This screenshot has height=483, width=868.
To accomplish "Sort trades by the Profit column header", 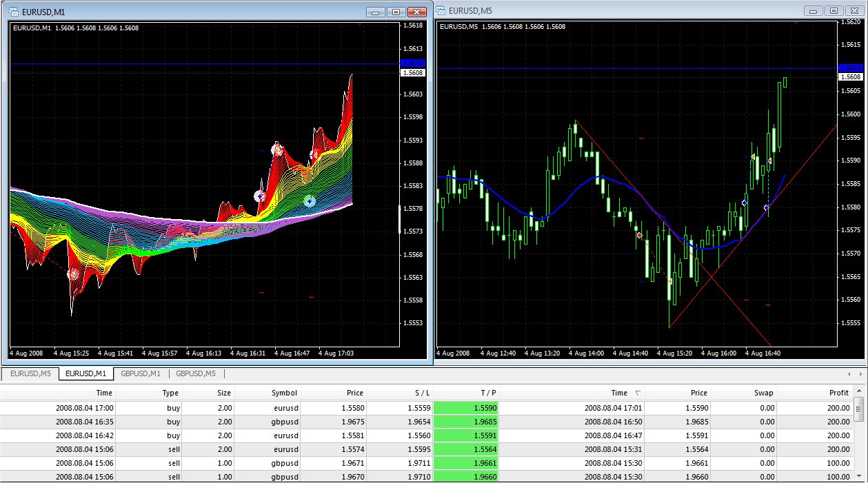I will (816, 393).
